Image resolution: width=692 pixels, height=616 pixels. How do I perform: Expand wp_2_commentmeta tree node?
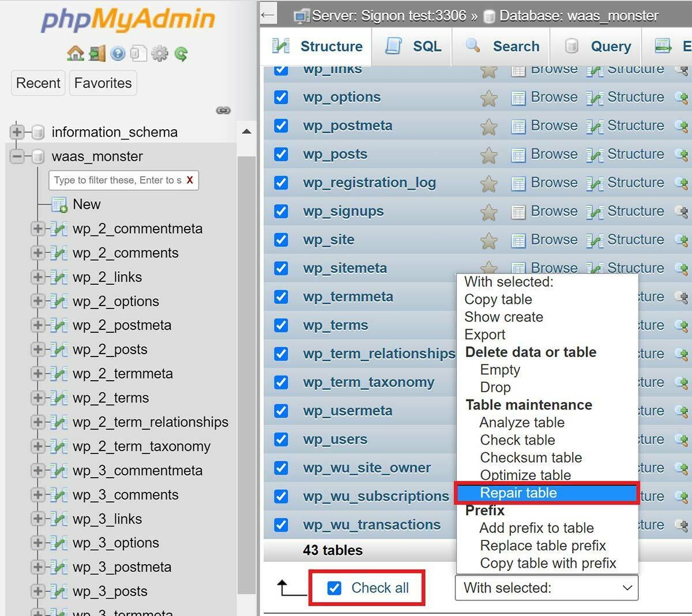38,229
